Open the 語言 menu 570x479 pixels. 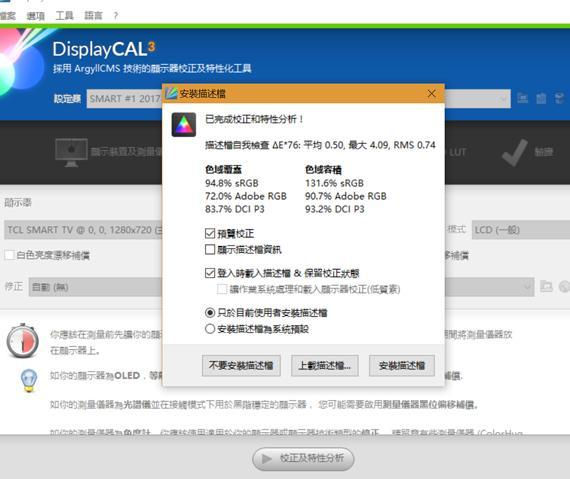click(x=93, y=15)
